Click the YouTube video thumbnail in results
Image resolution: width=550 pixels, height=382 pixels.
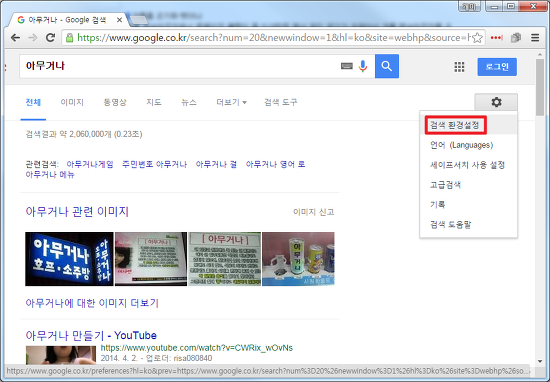61,355
